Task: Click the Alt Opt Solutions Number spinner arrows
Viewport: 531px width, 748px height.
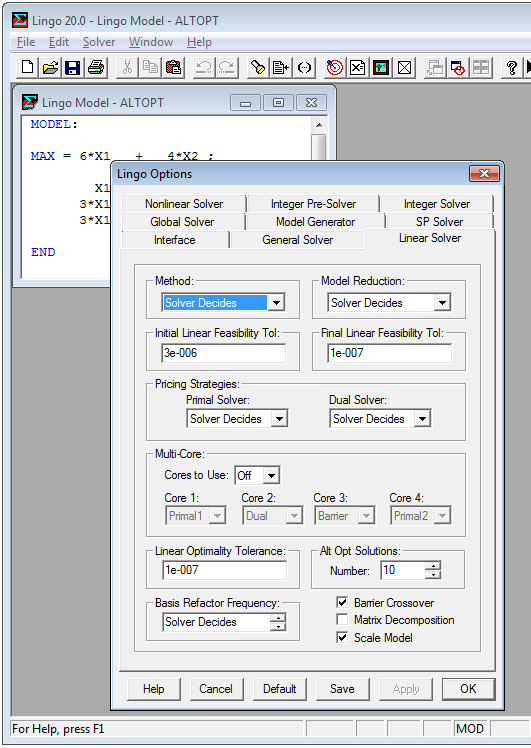Action: (x=433, y=570)
